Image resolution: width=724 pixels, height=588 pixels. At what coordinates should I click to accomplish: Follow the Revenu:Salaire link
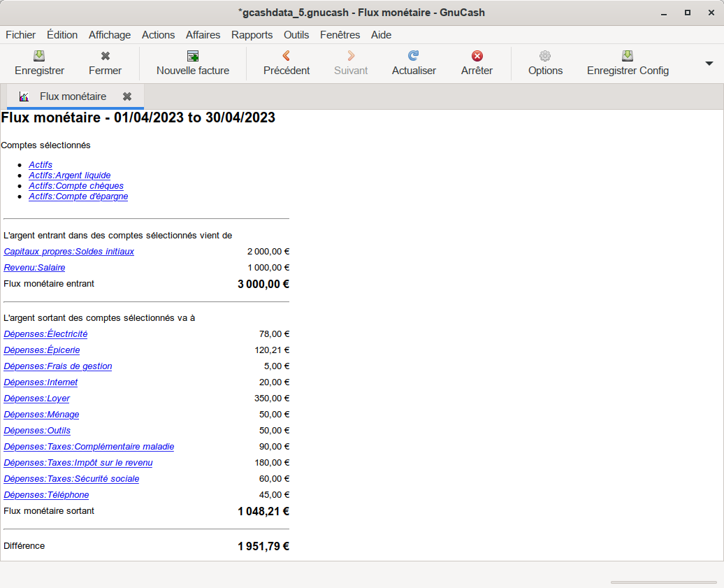pos(34,268)
